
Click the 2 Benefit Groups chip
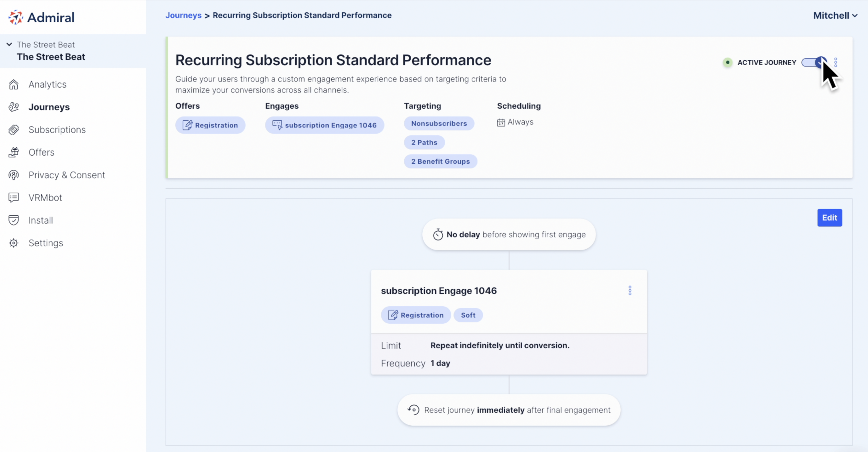[x=440, y=161]
